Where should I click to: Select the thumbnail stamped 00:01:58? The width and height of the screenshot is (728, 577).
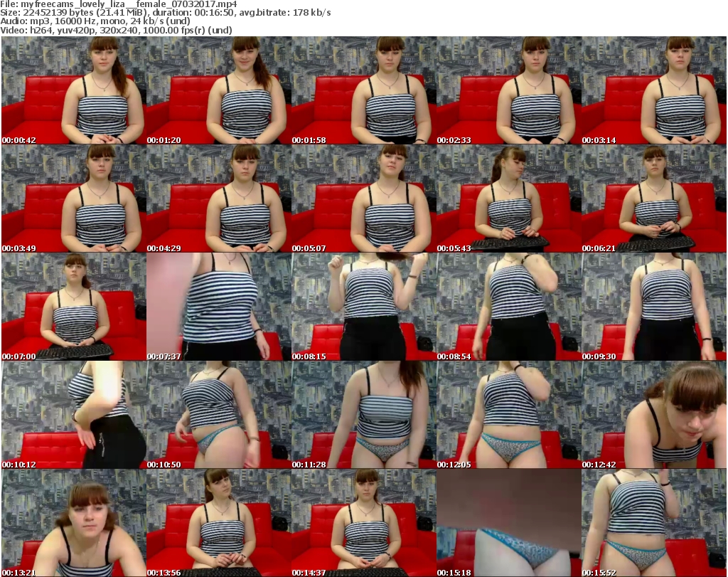[363, 90]
